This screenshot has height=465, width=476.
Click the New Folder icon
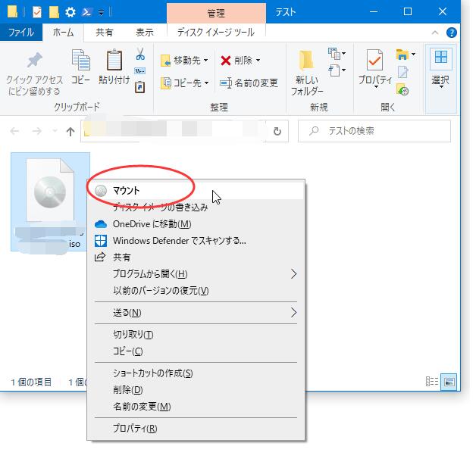pos(307,62)
